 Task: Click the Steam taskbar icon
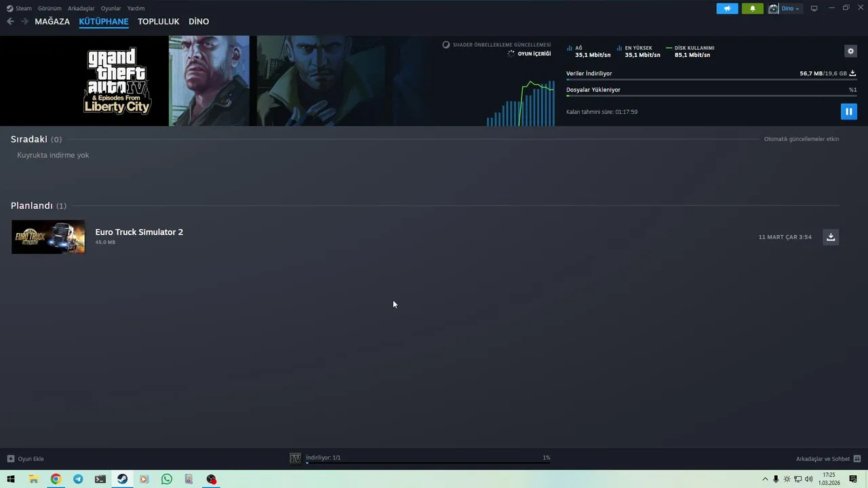(122, 479)
